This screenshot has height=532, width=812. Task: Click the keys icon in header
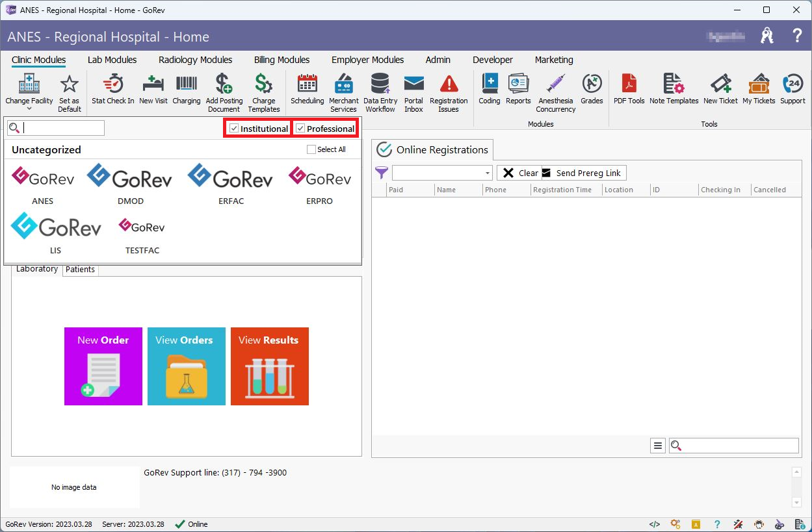point(767,36)
